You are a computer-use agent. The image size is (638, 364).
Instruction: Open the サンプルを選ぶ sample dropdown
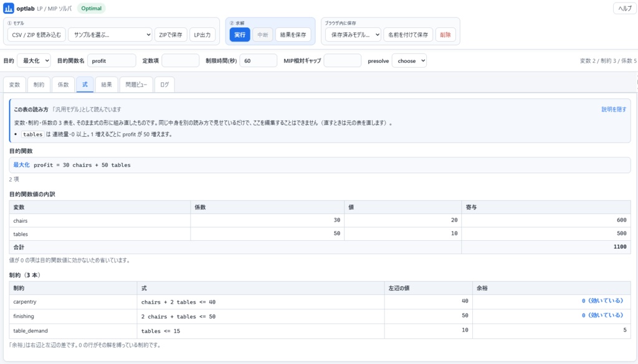[110, 35]
